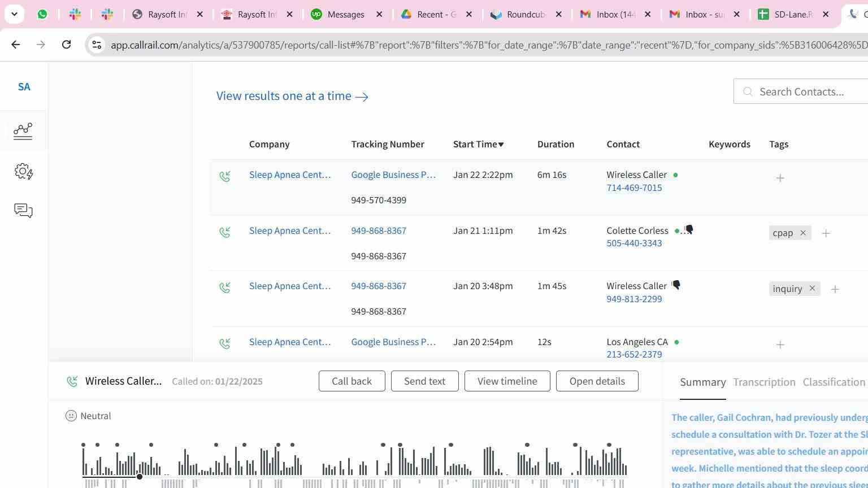This screenshot has height=488, width=868.
Task: Switch to the WhatsApp browser tab
Action: (x=42, y=14)
